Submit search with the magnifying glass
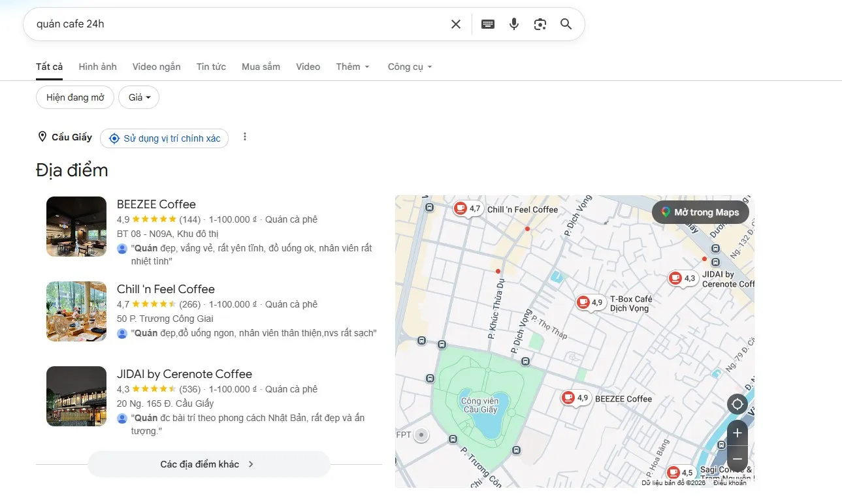The height and width of the screenshot is (504, 842). point(566,24)
